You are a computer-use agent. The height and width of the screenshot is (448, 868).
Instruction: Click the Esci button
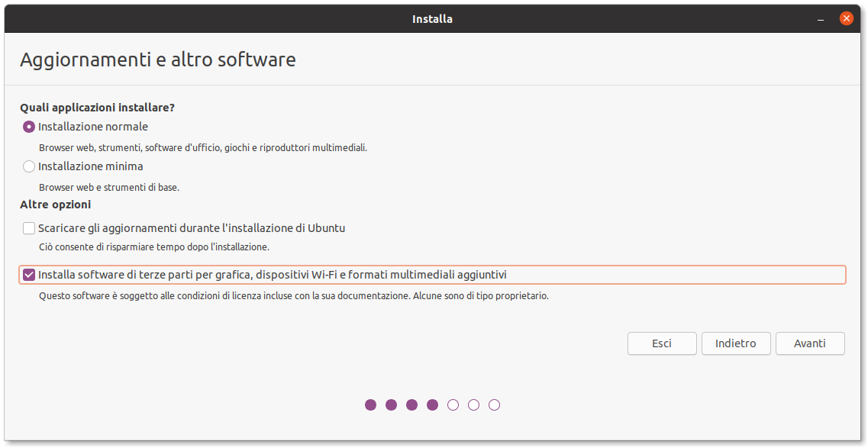coord(662,343)
